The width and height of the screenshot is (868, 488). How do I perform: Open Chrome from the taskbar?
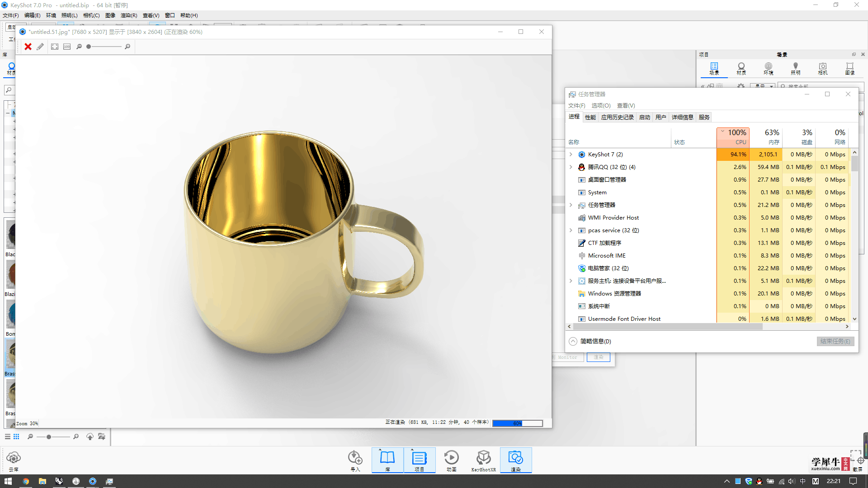click(26, 481)
